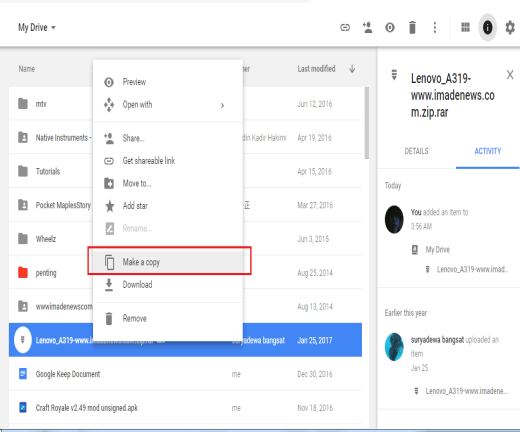The image size is (520, 432).
Task: Select the Pocket MaplesStory shared folder
Action: [x=185, y=205]
